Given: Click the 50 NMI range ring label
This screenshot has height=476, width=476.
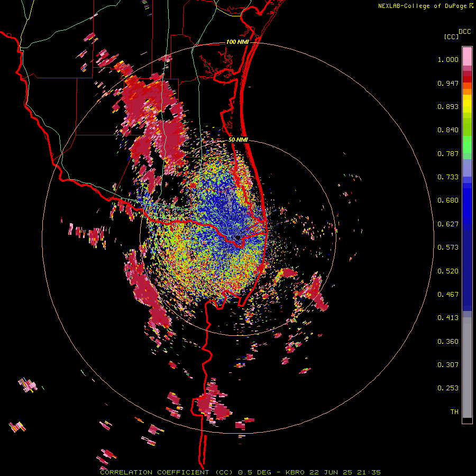Looking at the screenshot, I should point(238,140).
